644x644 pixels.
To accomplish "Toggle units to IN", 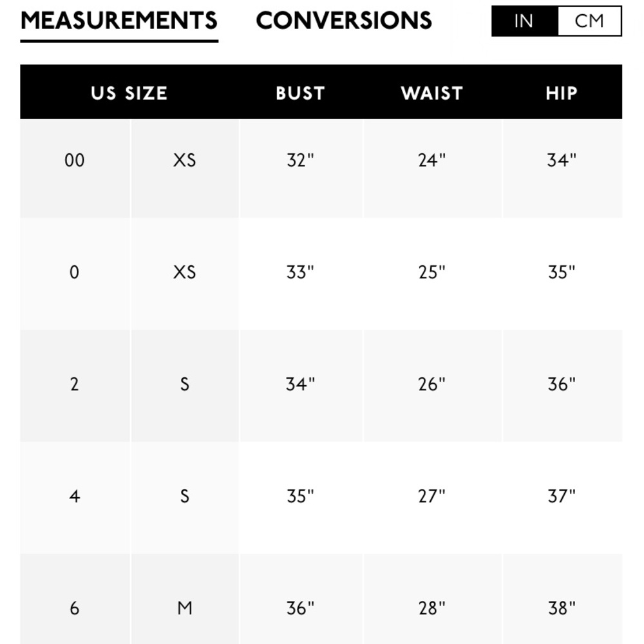I will [524, 21].
